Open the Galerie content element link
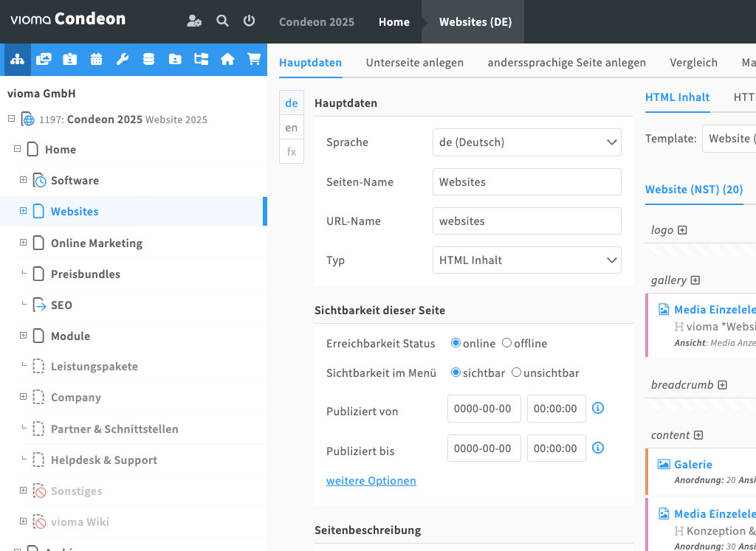 point(693,464)
